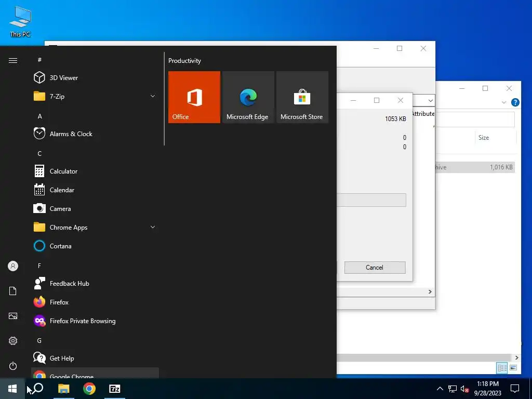Show hidden system tray icons
532x399 pixels.
coord(440,389)
